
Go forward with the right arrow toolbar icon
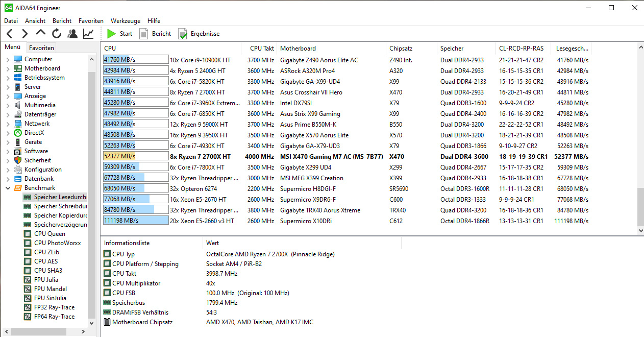click(24, 34)
